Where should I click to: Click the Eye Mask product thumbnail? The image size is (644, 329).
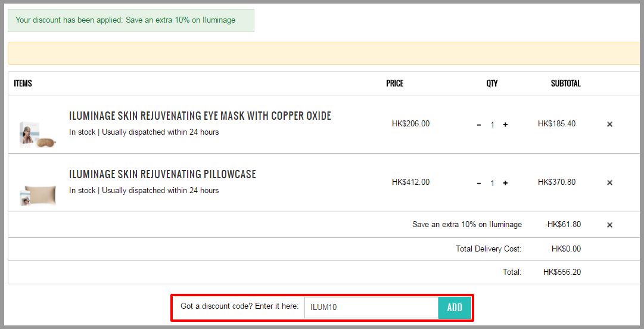38,134
